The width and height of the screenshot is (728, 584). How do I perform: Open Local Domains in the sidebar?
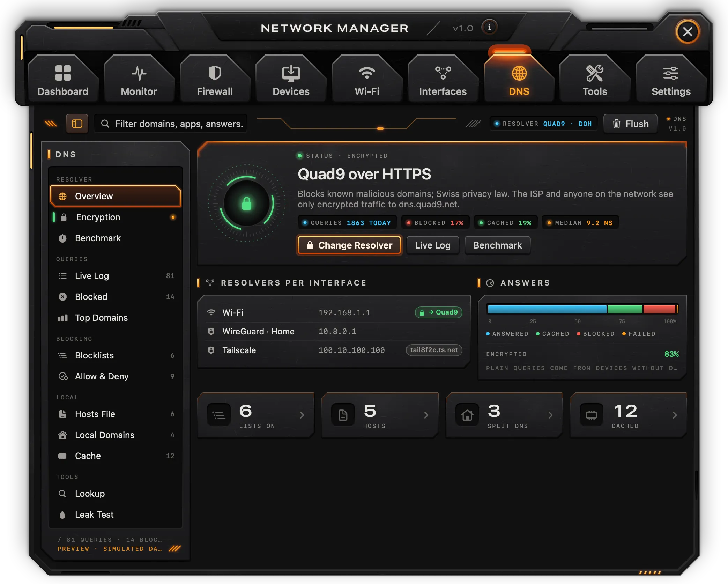coord(116,435)
